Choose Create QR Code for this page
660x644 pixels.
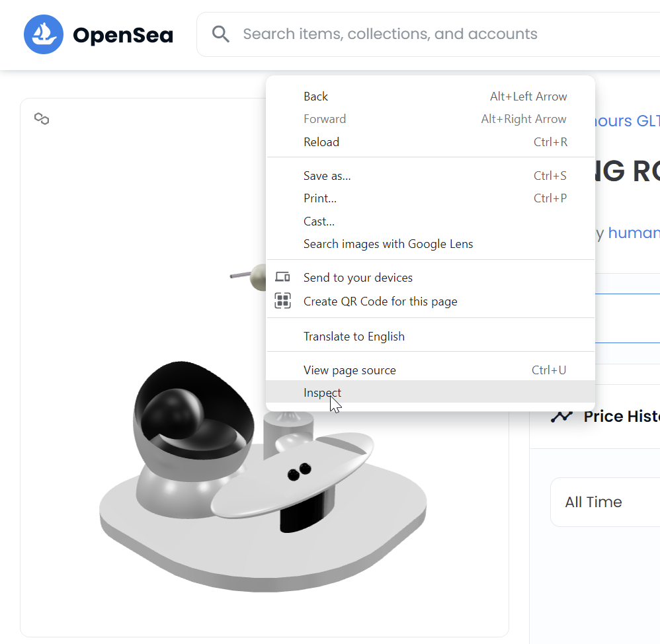click(430, 302)
